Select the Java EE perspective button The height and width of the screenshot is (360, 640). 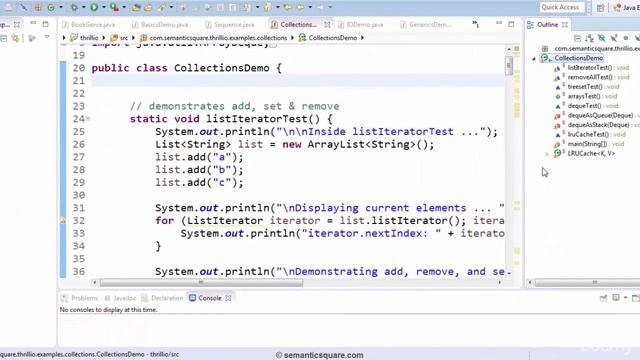627,7
